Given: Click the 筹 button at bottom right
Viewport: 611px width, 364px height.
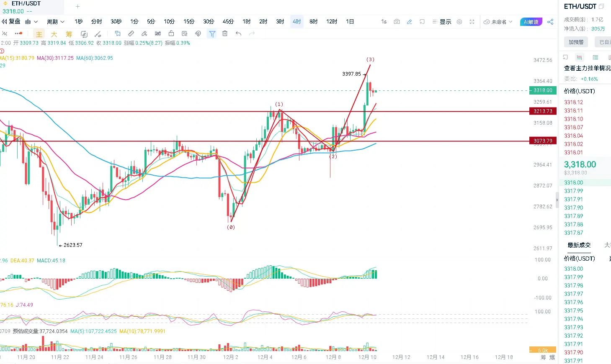Looking at the screenshot, I should [x=543, y=357].
